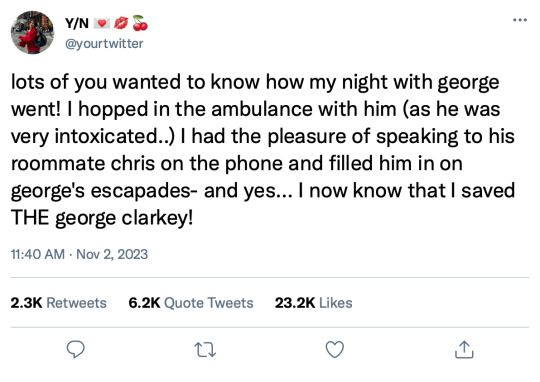The width and height of the screenshot is (540, 382).
Task: Visit the @yourtwitter handle
Action: coord(104,44)
